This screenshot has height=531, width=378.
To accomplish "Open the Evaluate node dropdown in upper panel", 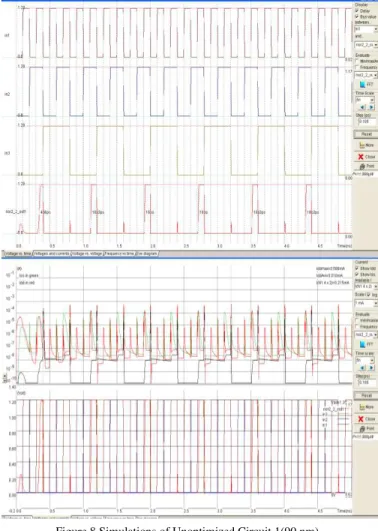I will point(366,75).
